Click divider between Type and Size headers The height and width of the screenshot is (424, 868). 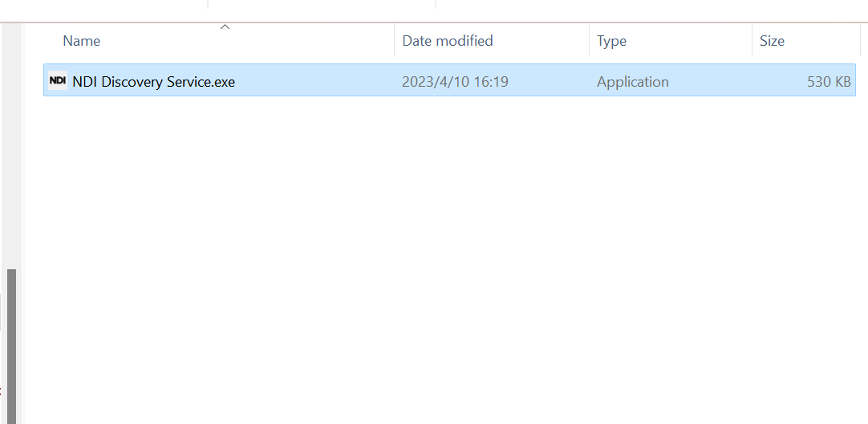tap(752, 41)
